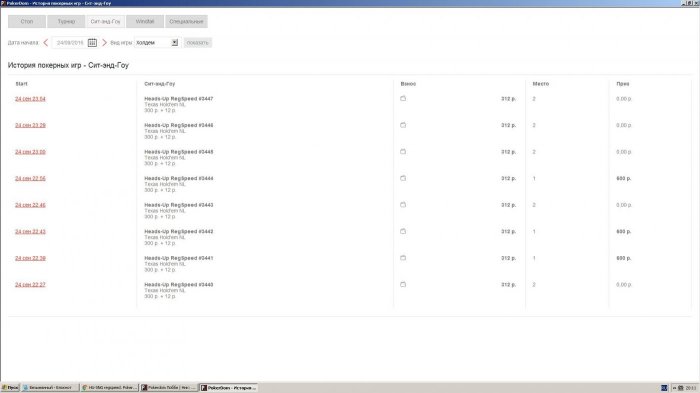Click the Показать button
The width and height of the screenshot is (700, 393).
[197, 42]
